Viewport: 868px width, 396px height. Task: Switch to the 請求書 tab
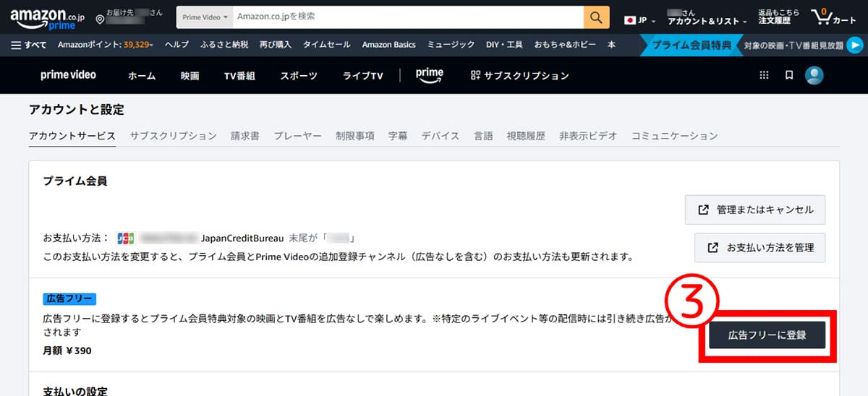tap(245, 136)
